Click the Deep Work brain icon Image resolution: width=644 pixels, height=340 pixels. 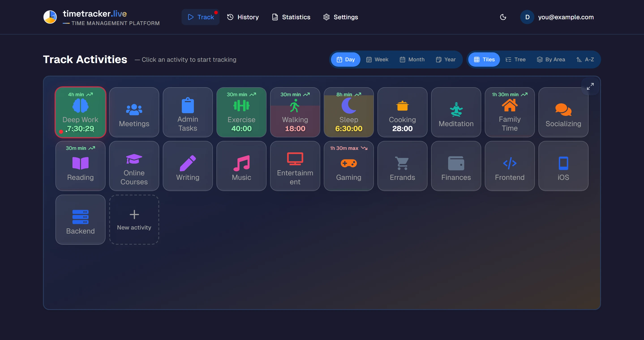tap(80, 106)
